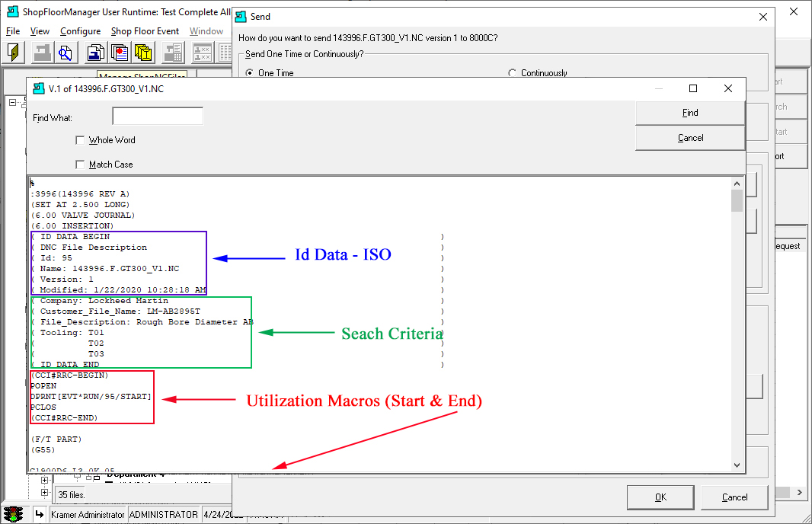Select the Continuously radio button
The image size is (812, 524).
click(512, 73)
